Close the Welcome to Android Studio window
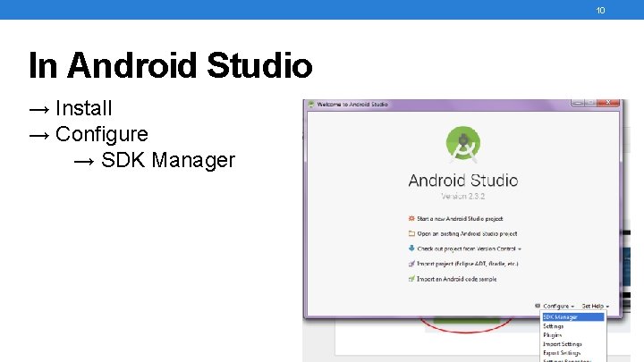 pyautogui.click(x=608, y=103)
